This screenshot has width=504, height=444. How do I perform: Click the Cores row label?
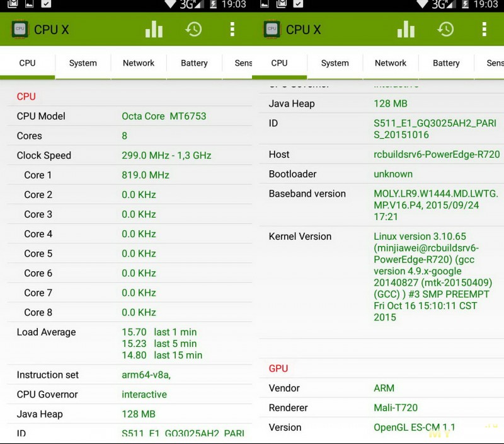point(29,136)
